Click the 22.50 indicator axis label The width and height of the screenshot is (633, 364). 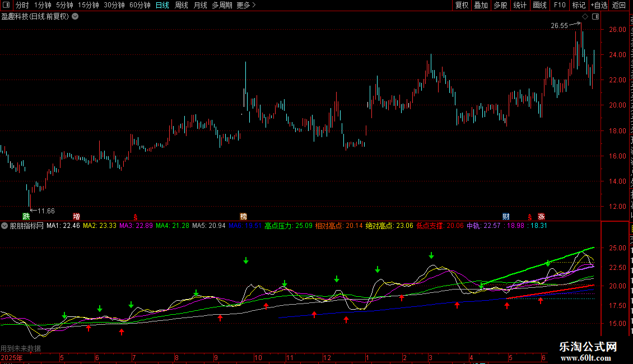pos(618,268)
